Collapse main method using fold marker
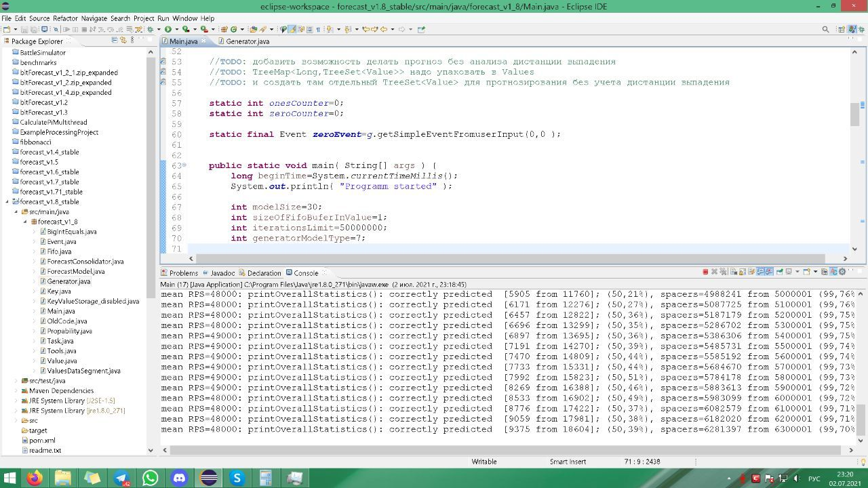The height and width of the screenshot is (488, 868). 184,166
